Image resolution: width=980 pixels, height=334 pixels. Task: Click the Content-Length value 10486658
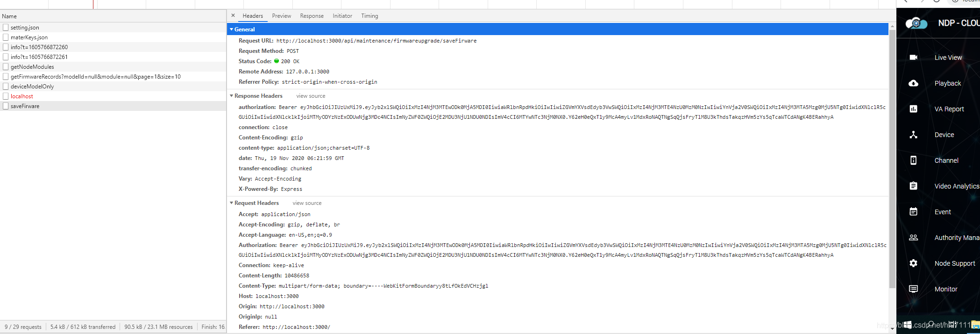tap(297, 276)
